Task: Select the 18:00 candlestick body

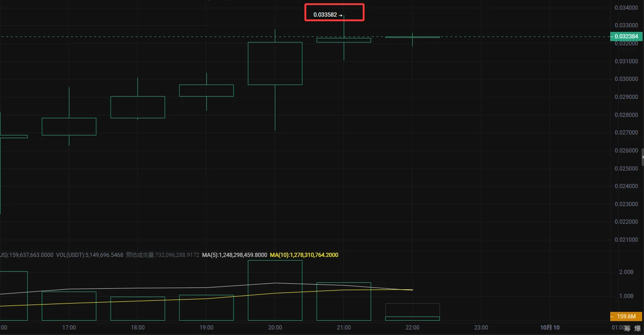Action: [138, 107]
